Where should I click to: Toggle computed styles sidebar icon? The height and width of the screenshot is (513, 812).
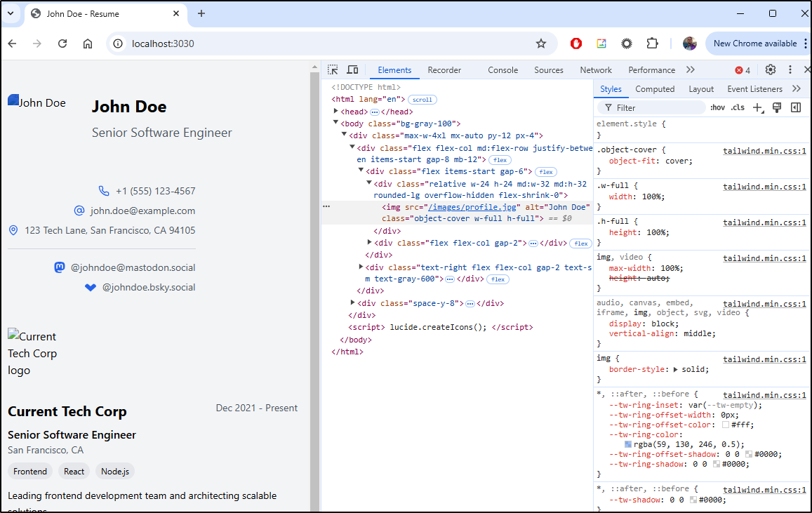coord(796,107)
